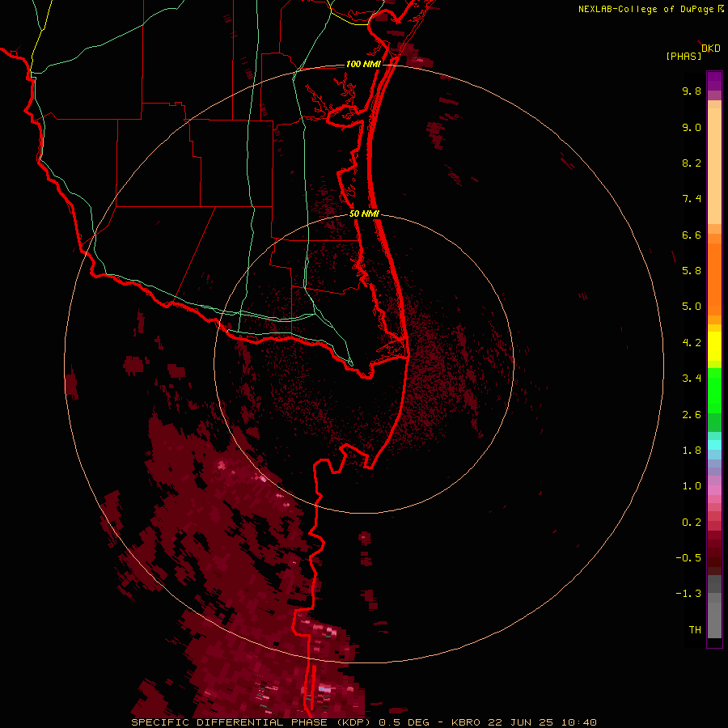Image resolution: width=728 pixels, height=728 pixels.
Task: Click the 4.2 value on color scale
Action: click(x=692, y=343)
